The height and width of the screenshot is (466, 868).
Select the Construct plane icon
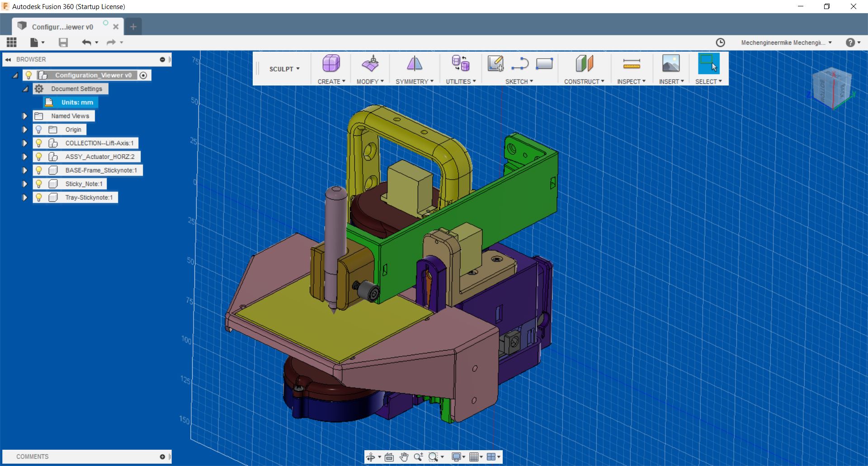(584, 64)
